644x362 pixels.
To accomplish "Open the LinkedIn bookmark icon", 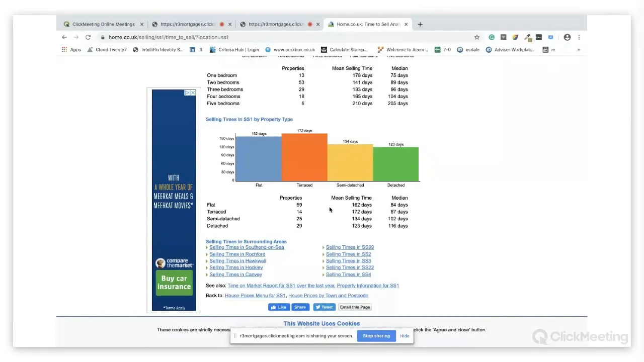I will click(192, 50).
